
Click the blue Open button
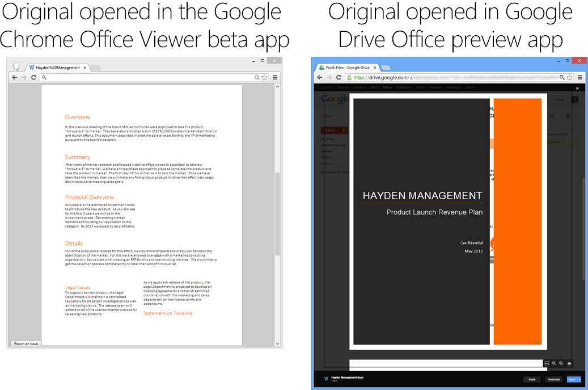(x=571, y=379)
